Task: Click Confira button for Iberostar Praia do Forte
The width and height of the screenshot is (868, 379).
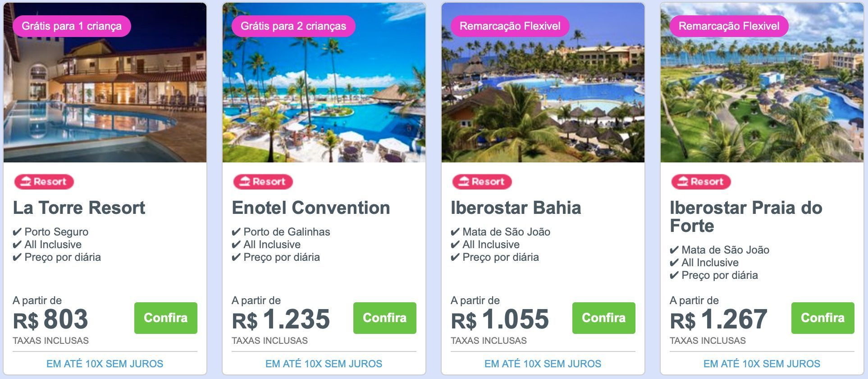Action: tap(823, 318)
